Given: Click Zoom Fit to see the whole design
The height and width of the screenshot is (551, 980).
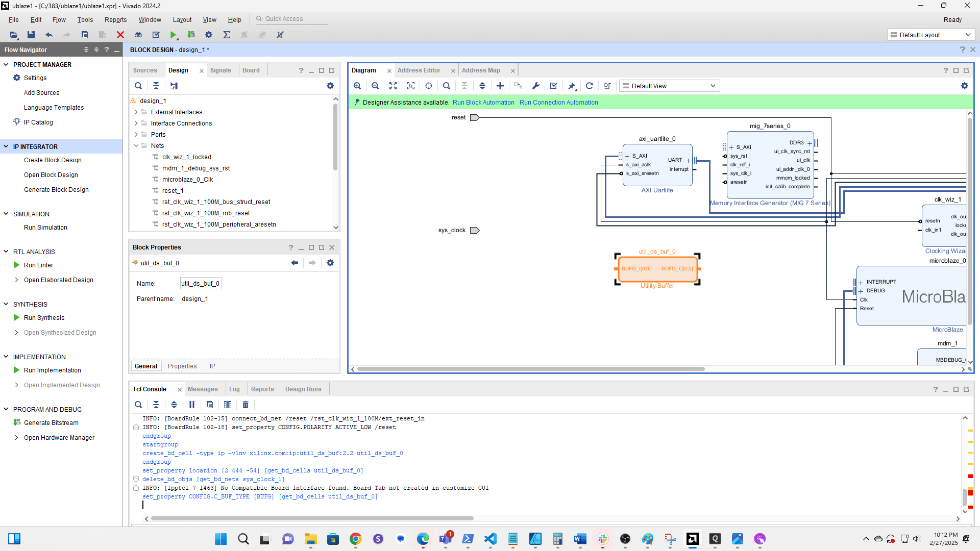Looking at the screenshot, I should [393, 86].
